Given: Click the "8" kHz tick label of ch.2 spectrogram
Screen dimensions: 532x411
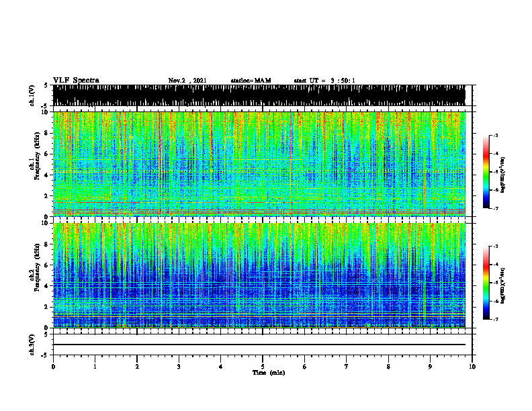Looking at the screenshot, I should (x=47, y=244).
